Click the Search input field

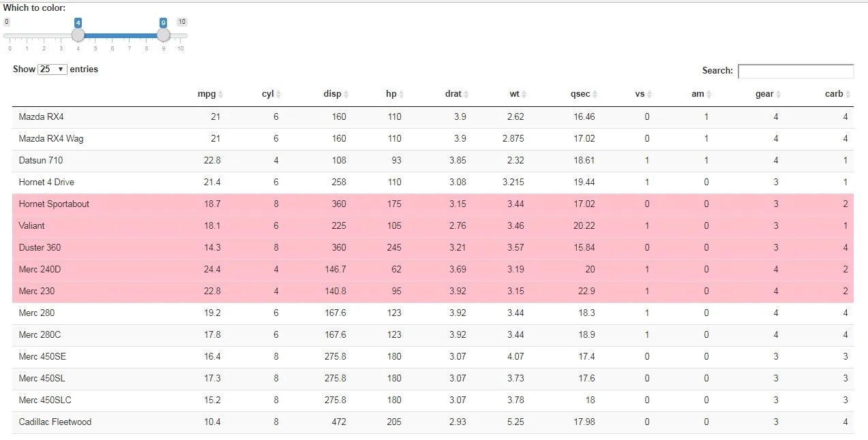coord(795,71)
